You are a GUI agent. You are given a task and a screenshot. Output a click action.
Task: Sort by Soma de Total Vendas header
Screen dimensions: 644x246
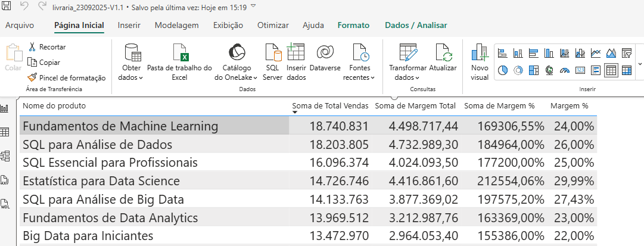tap(330, 105)
